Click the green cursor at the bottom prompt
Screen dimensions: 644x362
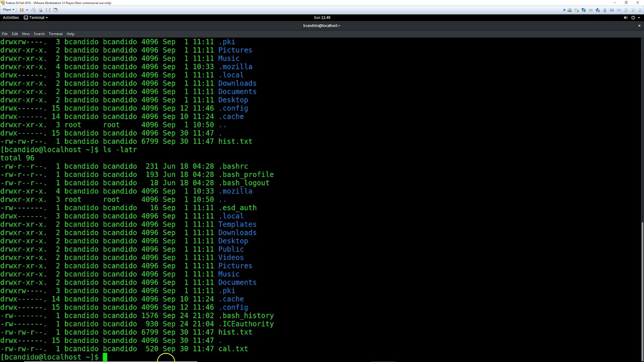click(105, 357)
